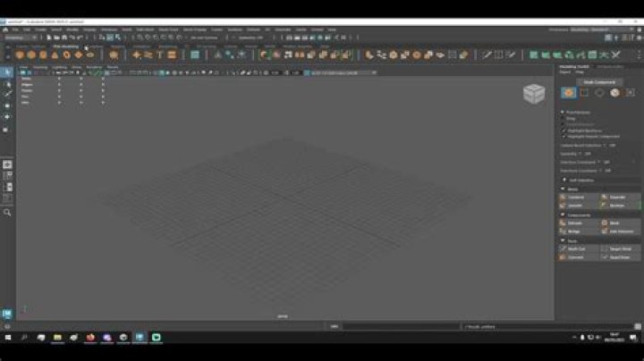Switch to the Poly Modeling shelf tab
The width and height of the screenshot is (644, 361).
click(65, 46)
